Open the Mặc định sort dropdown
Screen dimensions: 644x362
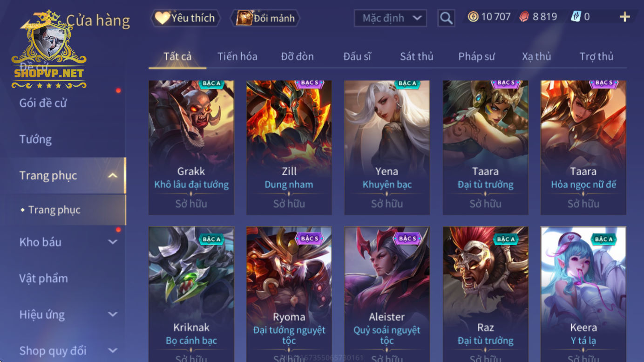tap(391, 18)
